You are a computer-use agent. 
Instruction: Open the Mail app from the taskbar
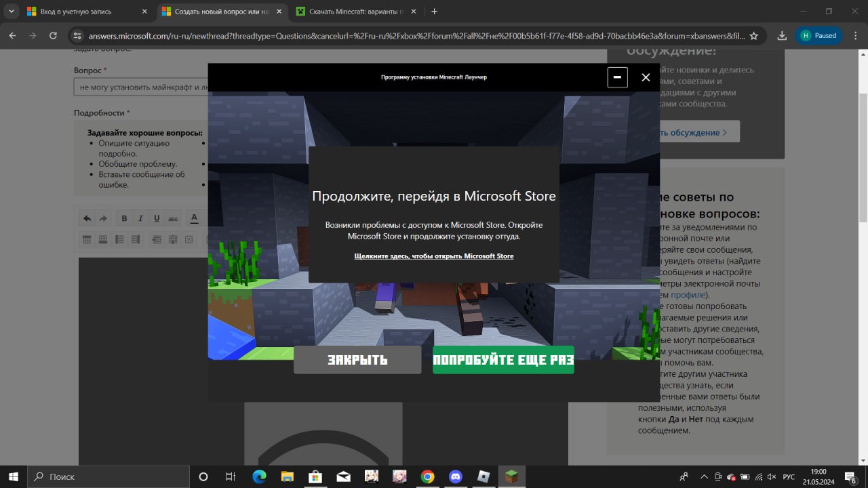pyautogui.click(x=343, y=476)
